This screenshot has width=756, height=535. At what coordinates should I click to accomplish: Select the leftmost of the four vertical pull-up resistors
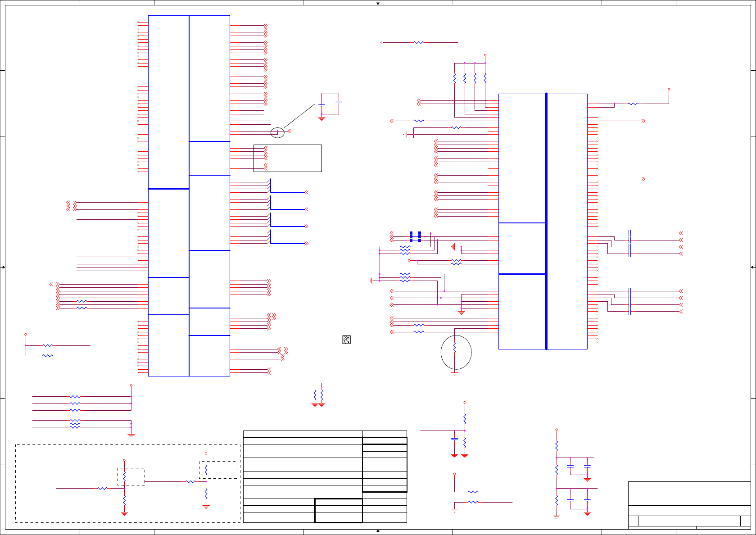(x=455, y=78)
